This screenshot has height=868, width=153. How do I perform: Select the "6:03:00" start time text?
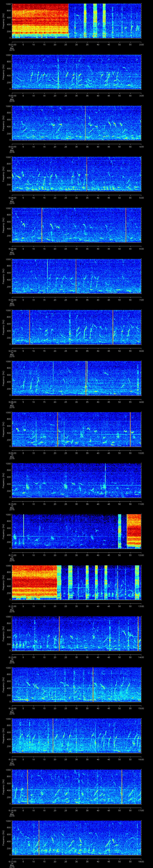coord(12,147)
